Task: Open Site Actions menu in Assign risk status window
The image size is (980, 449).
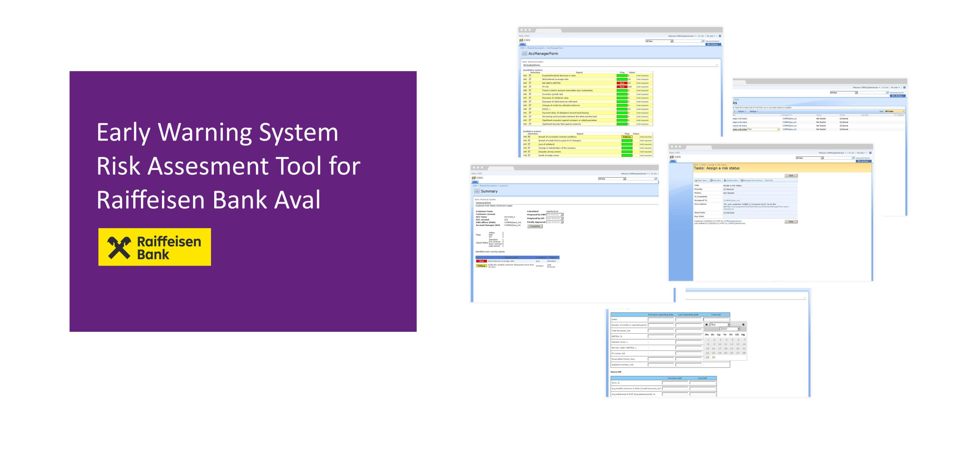Action: [864, 161]
